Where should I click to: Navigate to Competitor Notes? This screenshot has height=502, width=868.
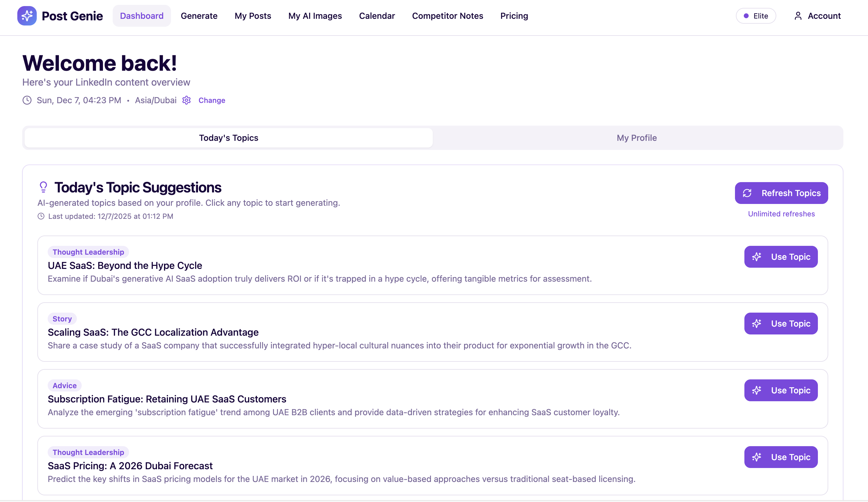pos(448,16)
